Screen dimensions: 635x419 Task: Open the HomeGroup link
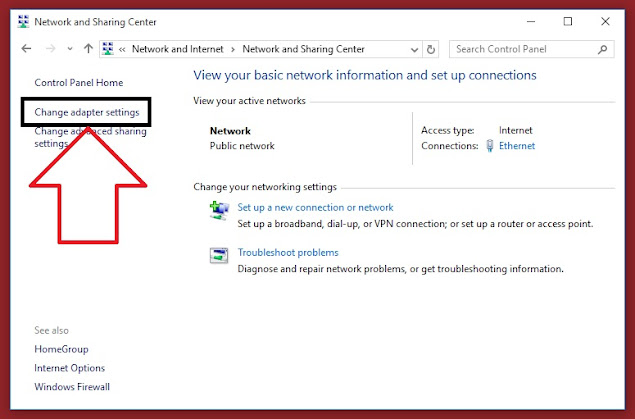(61, 349)
